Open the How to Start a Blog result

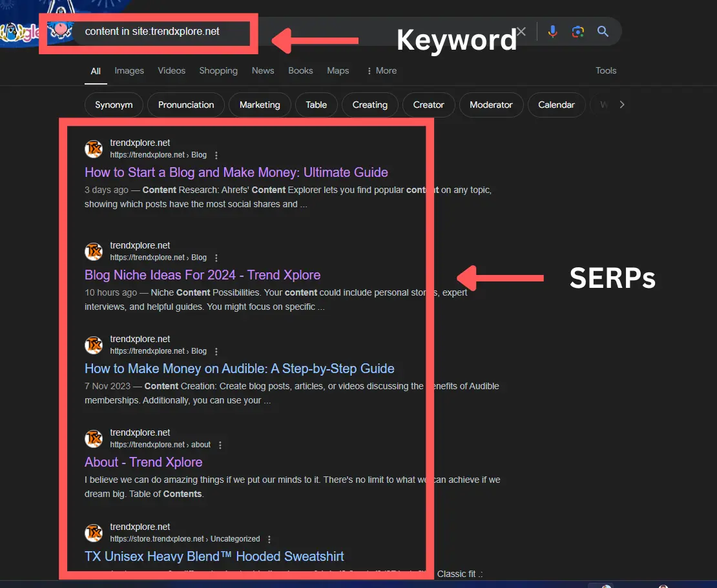[236, 172]
